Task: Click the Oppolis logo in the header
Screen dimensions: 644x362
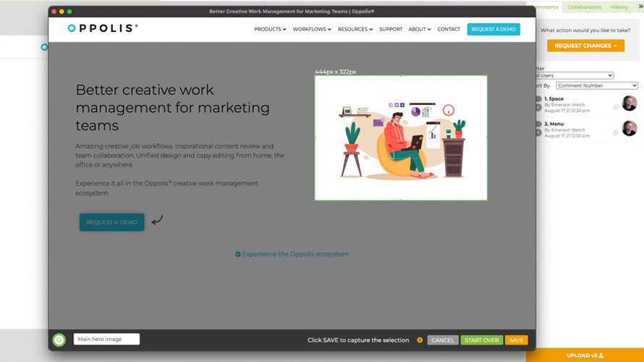Action: 102,29
